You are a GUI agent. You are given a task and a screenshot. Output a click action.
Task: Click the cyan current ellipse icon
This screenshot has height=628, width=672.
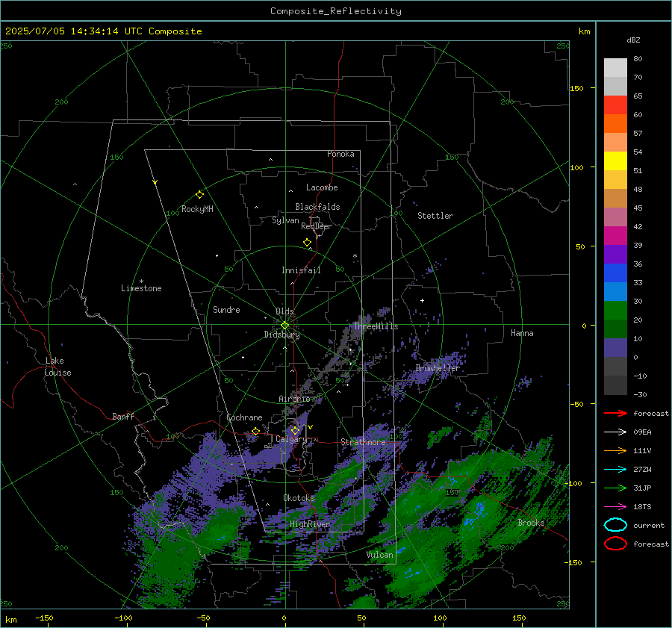615,525
